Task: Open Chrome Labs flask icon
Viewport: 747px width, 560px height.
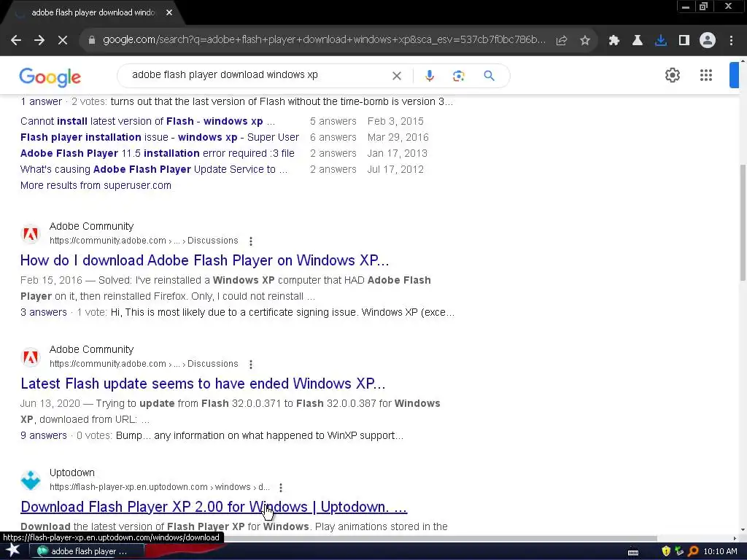Action: [638, 41]
